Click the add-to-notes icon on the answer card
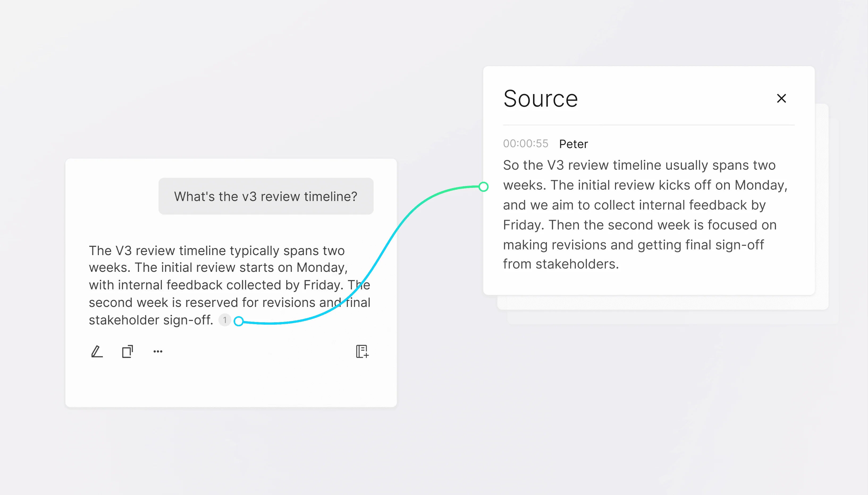868x495 pixels. 362,351
